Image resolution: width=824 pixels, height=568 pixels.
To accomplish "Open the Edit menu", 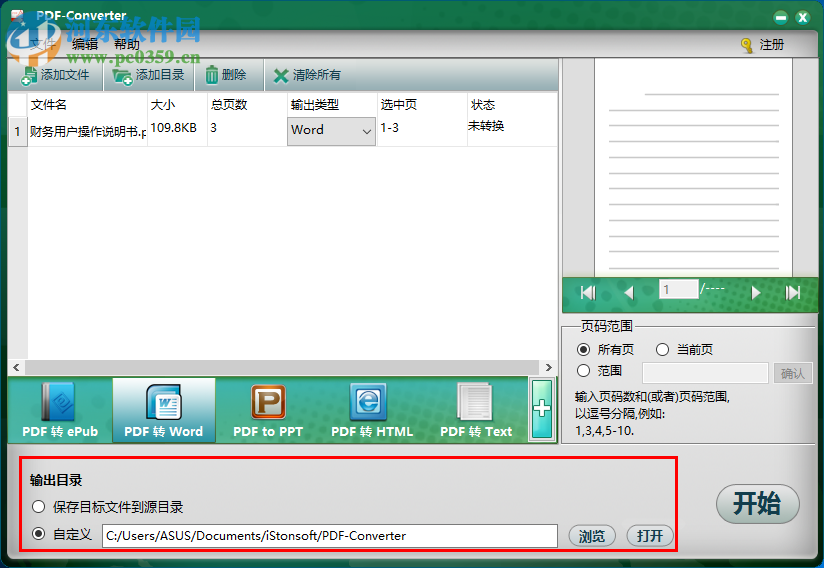I will point(85,45).
